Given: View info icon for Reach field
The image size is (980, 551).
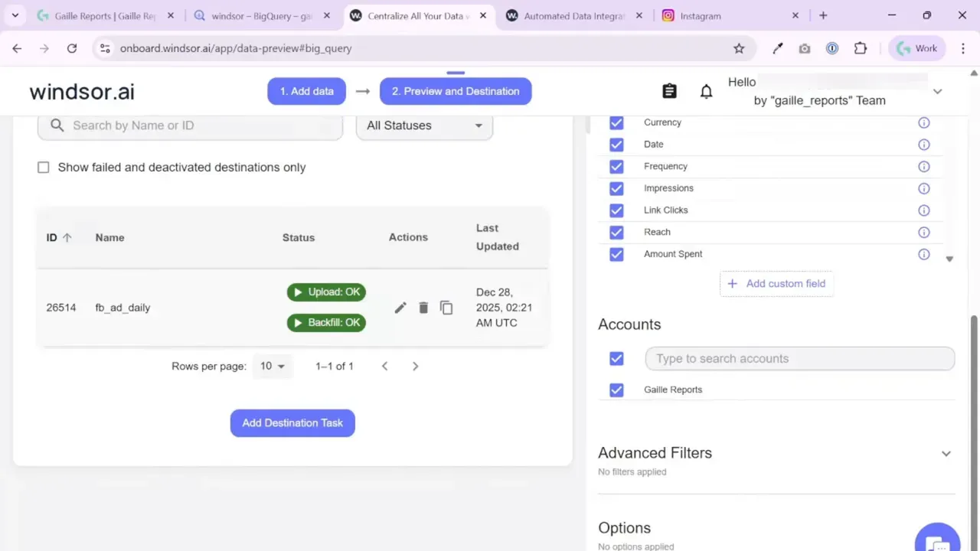Looking at the screenshot, I should point(924,232).
